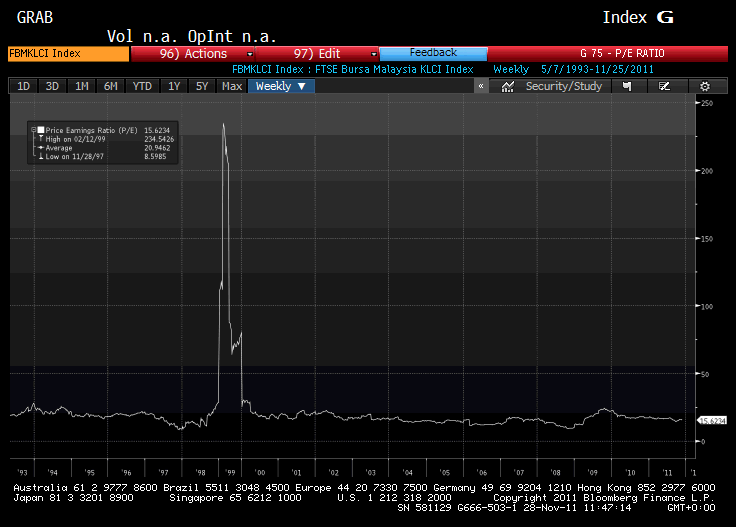Click the '93 year label on x-axis
The image size is (736, 527).
click(22, 473)
